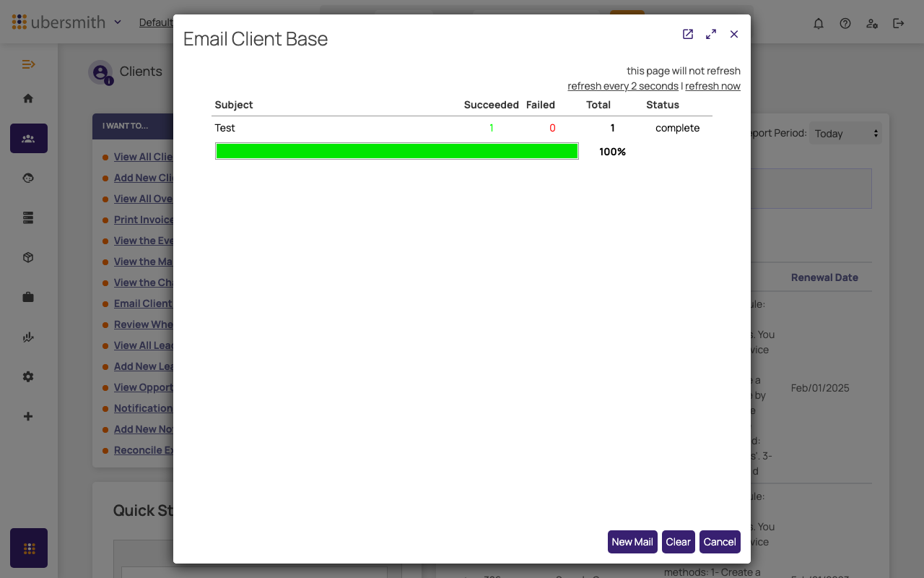This screenshot has width=924, height=578.
Task: Click the 'refresh now' link
Action: (712, 86)
